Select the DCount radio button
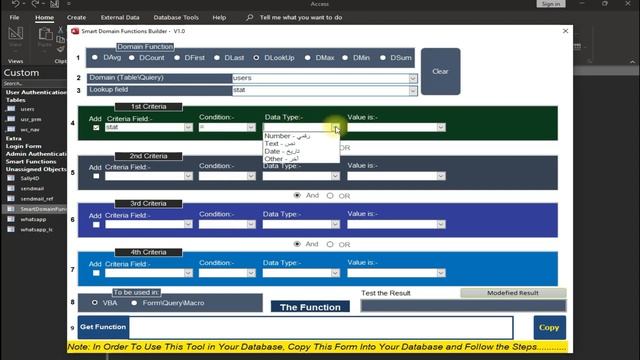This screenshot has height=360, width=640. point(131,58)
